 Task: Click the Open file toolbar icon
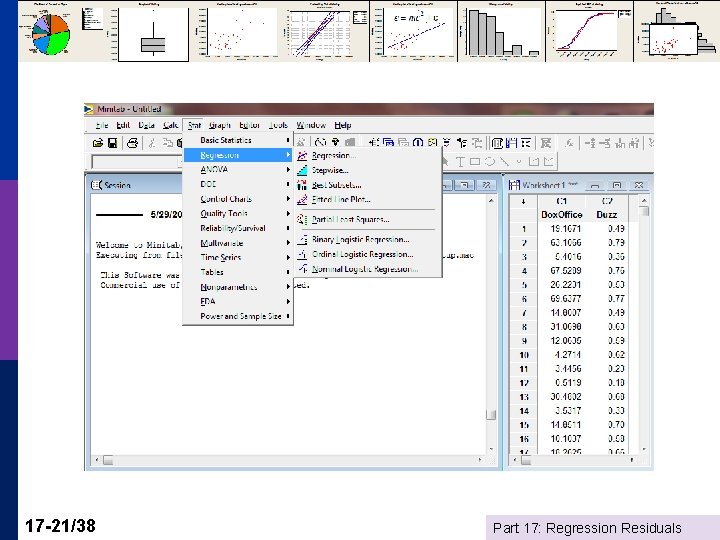click(x=98, y=143)
